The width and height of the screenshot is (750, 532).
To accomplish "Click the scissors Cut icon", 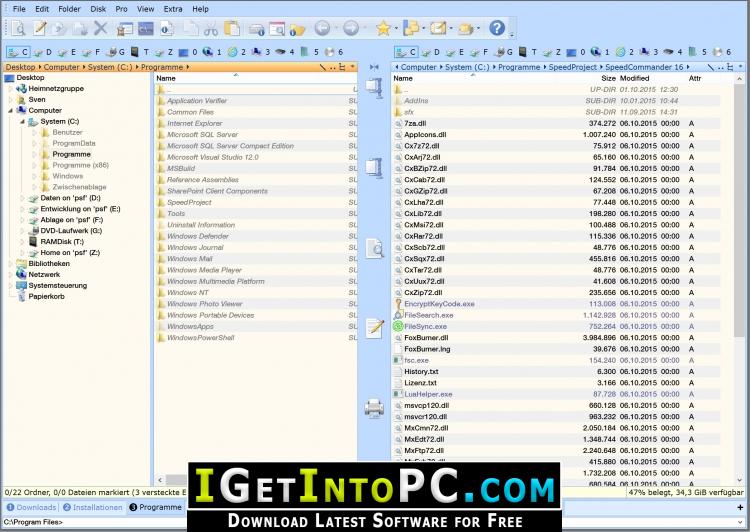I will tap(210, 29).
